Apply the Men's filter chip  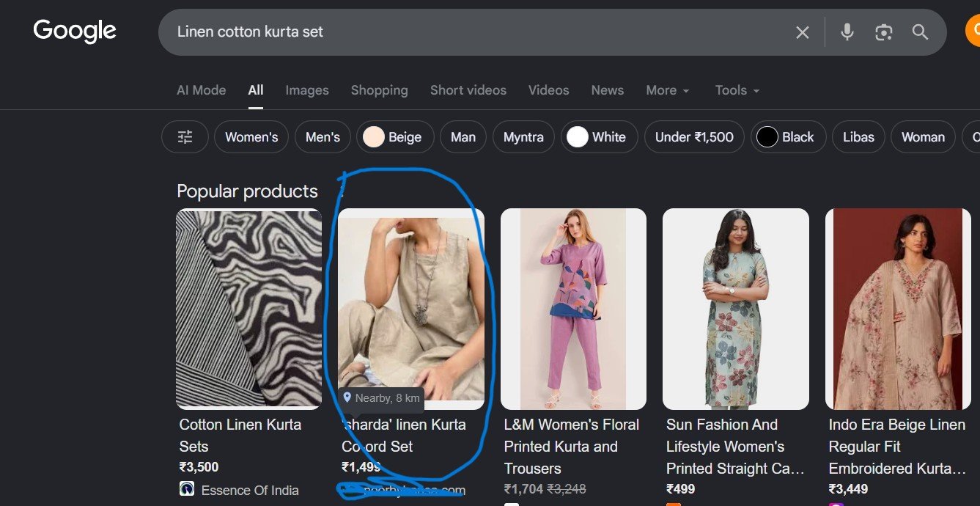[323, 137]
